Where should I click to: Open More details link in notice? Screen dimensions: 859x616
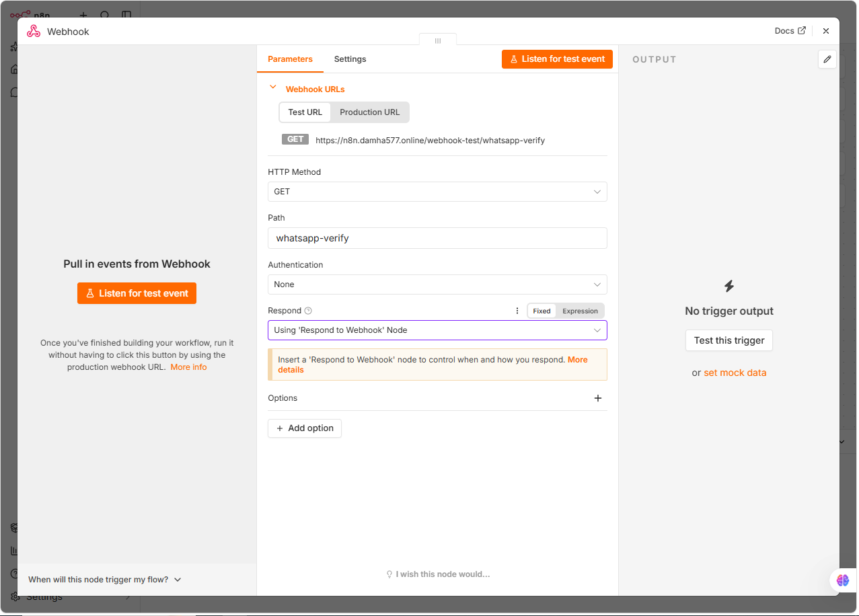coord(433,364)
